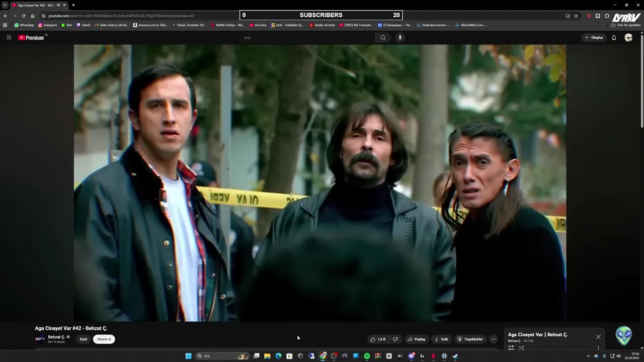Image resolution: width=644 pixels, height=362 pixels.
Task: Click the Windows taskbar search box
Action: coord(222,356)
